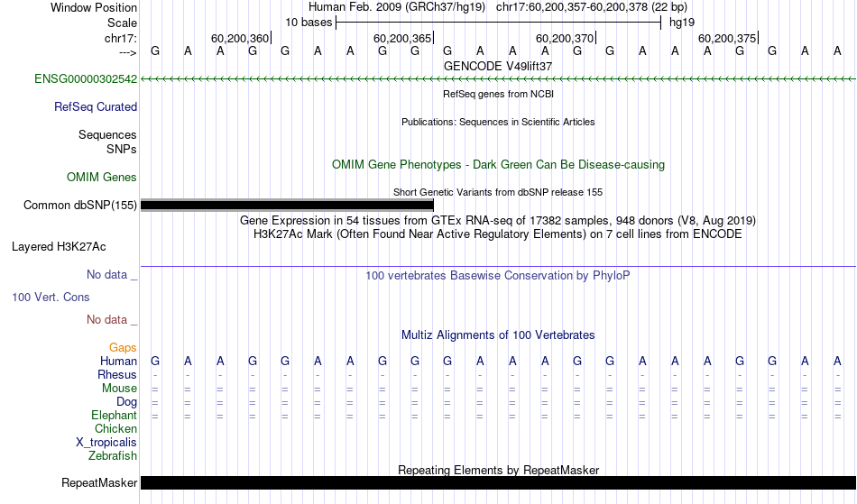Select the Common dbSNP(155) track label

(80, 206)
